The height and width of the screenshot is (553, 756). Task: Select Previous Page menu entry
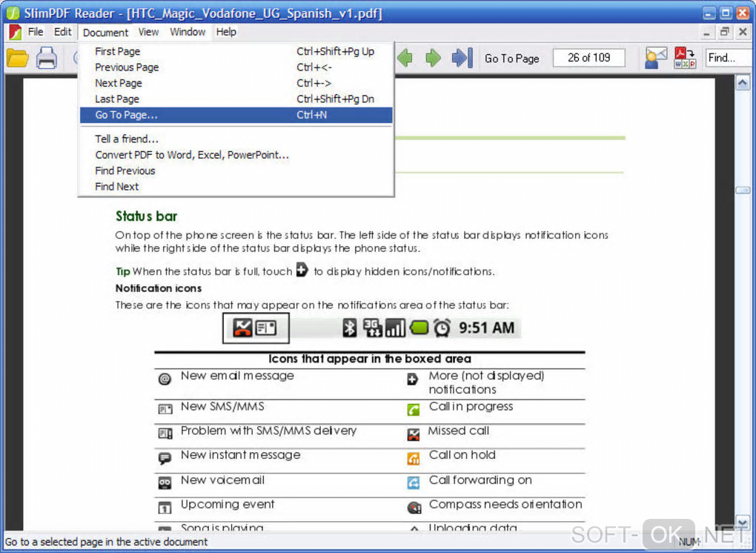236,67
